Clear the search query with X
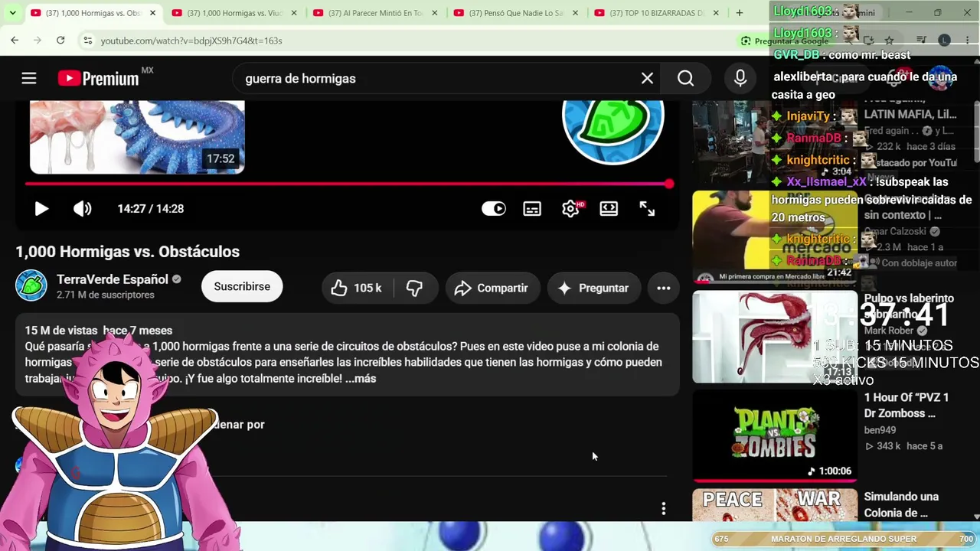 (647, 78)
